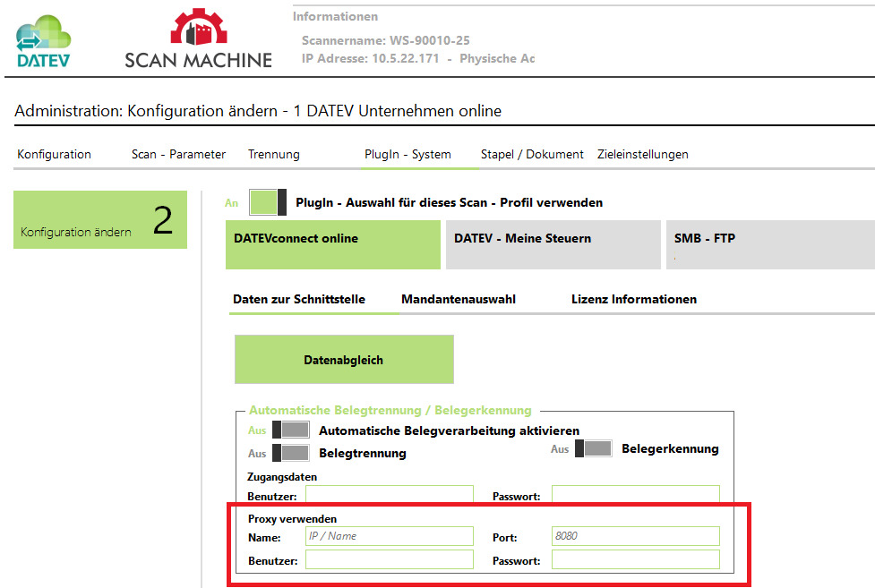Toggle PlugIn-Auswahl für dieses Scan-Profil switch
The width and height of the screenshot is (875, 588).
[x=268, y=202]
